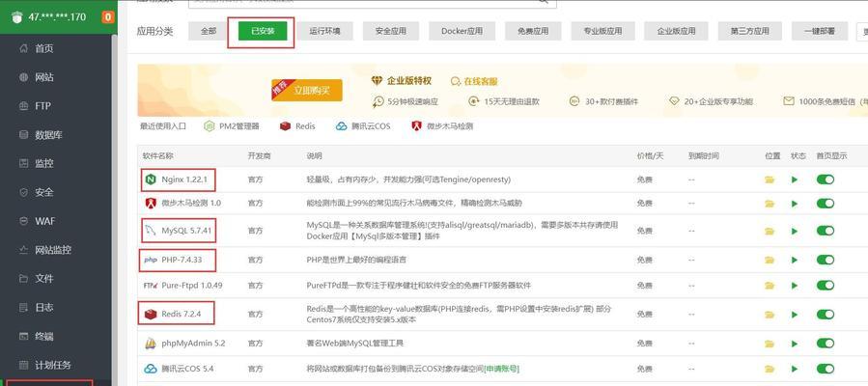This screenshot has height=386, width=868.
Task: Open the Docker应用 category tab
Action: point(462,31)
